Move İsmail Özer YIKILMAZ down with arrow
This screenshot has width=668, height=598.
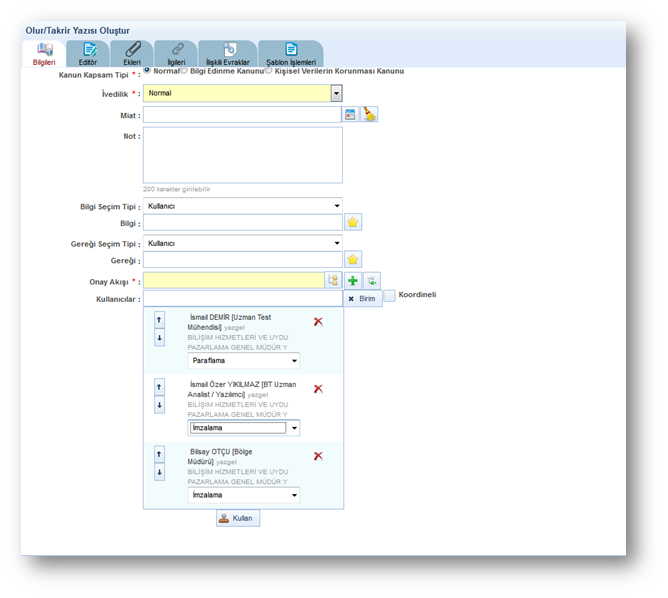159,404
